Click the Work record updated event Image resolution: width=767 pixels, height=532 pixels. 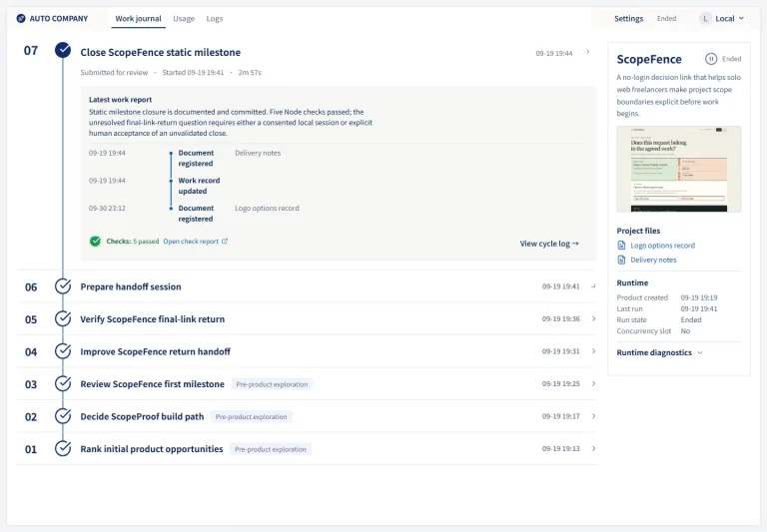(199, 186)
